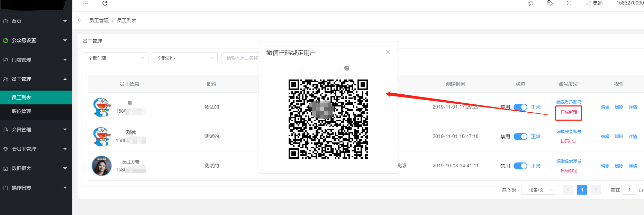Click the 员工管理 person icon
The width and height of the screenshot is (644, 215).
click(x=6, y=79)
